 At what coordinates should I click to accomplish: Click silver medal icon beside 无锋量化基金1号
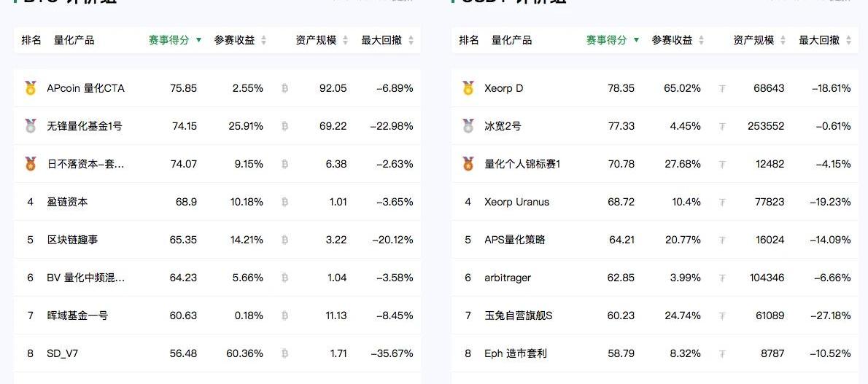[31, 126]
